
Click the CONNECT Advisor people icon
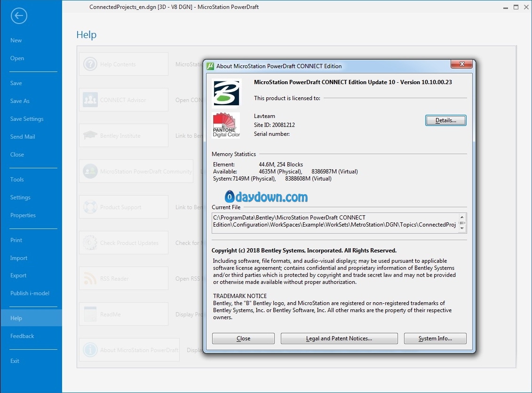point(90,100)
